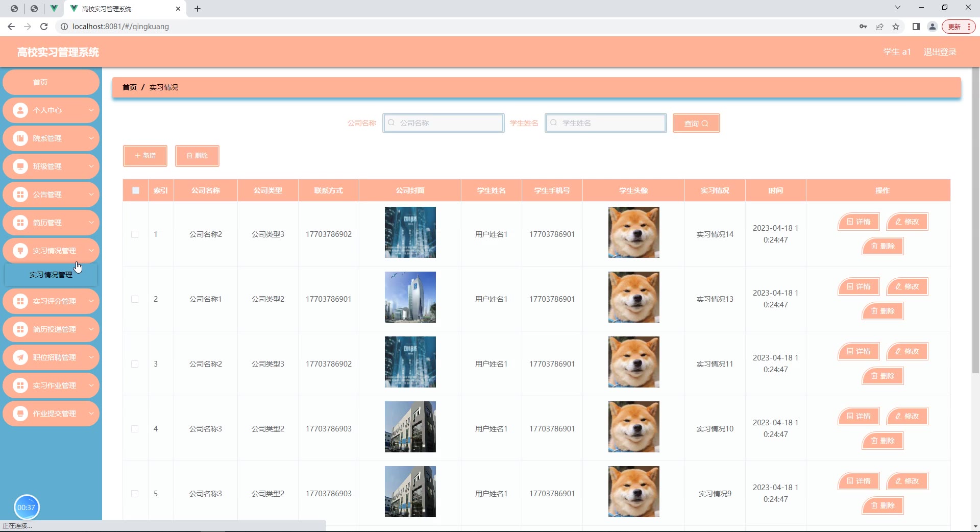Click 修改 for 实习情况13 row
This screenshot has width=980, height=532.
[x=907, y=286]
